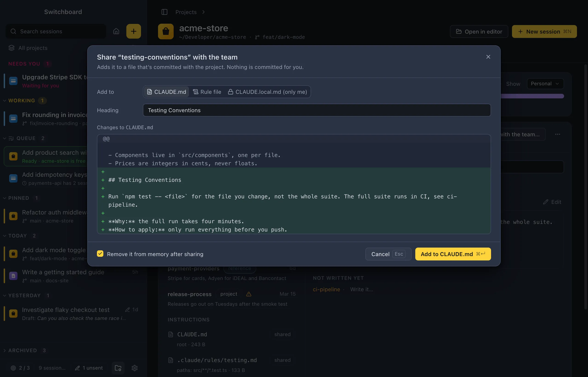
Task: Close the share dialog with X
Action: (488, 57)
